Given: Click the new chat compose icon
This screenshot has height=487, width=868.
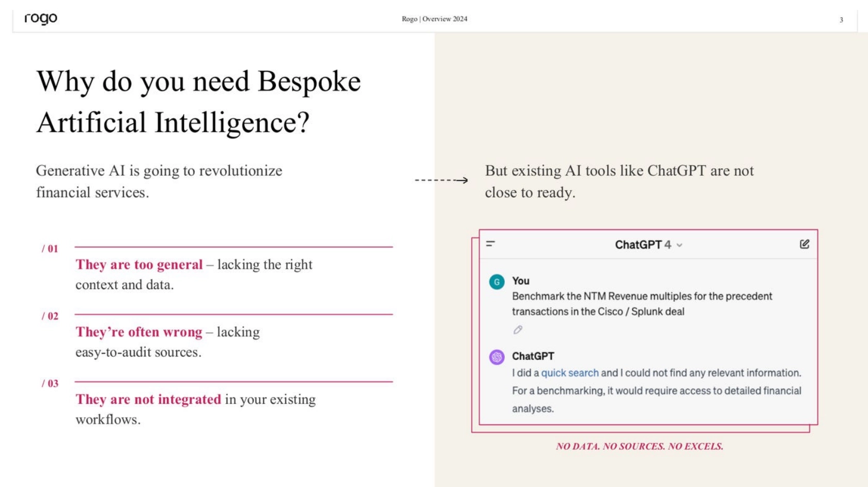Looking at the screenshot, I should pos(804,244).
